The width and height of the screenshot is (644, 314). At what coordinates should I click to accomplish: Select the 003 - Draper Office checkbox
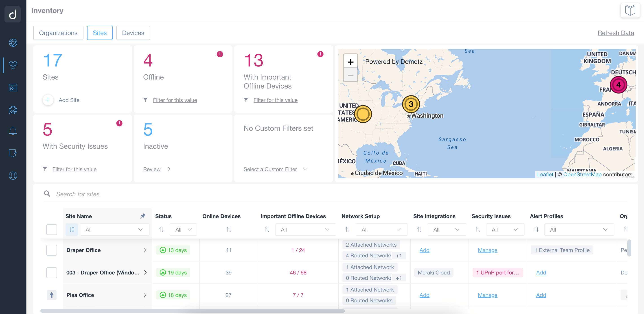tap(52, 272)
